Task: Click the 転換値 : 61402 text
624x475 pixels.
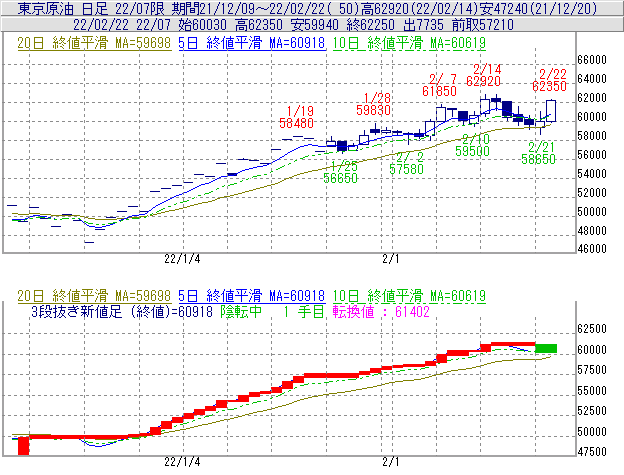Action: (381, 311)
